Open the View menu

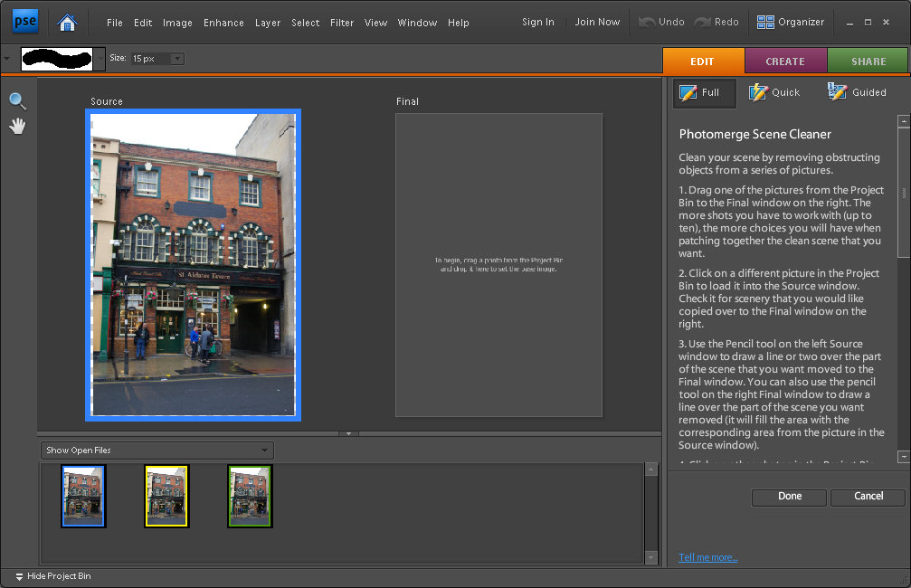376,23
